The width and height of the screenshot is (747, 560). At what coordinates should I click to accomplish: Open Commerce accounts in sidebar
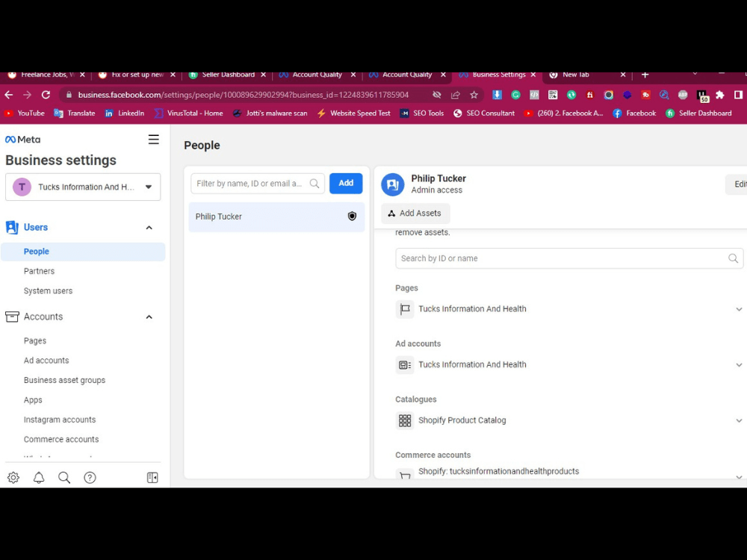pyautogui.click(x=61, y=439)
